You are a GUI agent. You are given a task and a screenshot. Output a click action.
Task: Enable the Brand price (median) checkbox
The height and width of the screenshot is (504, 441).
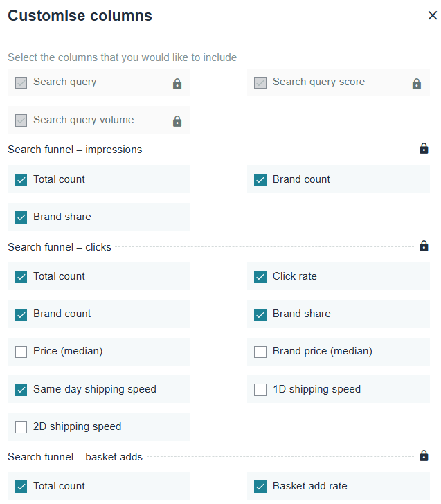tap(260, 352)
